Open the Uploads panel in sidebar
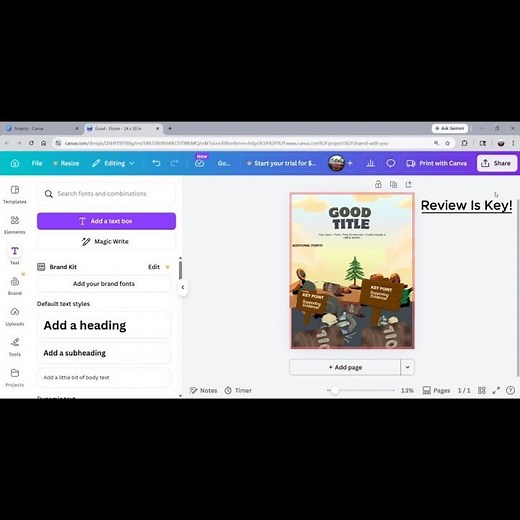520x520 pixels. 15,316
